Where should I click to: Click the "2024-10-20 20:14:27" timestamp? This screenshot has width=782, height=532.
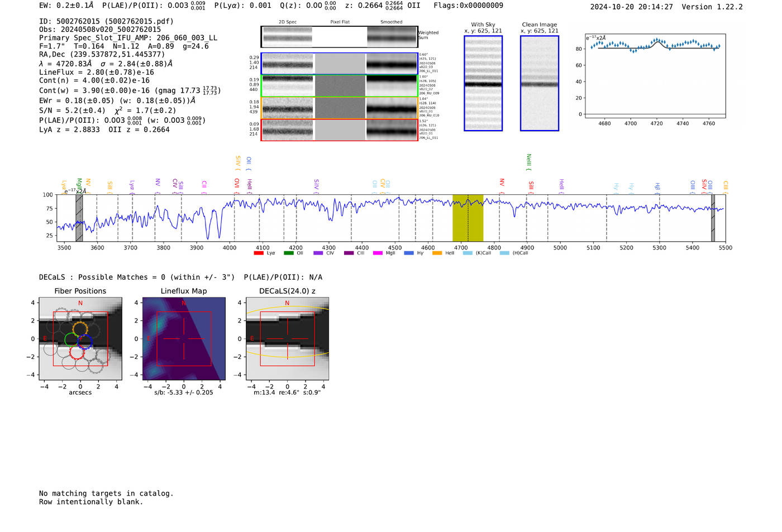point(631,7)
